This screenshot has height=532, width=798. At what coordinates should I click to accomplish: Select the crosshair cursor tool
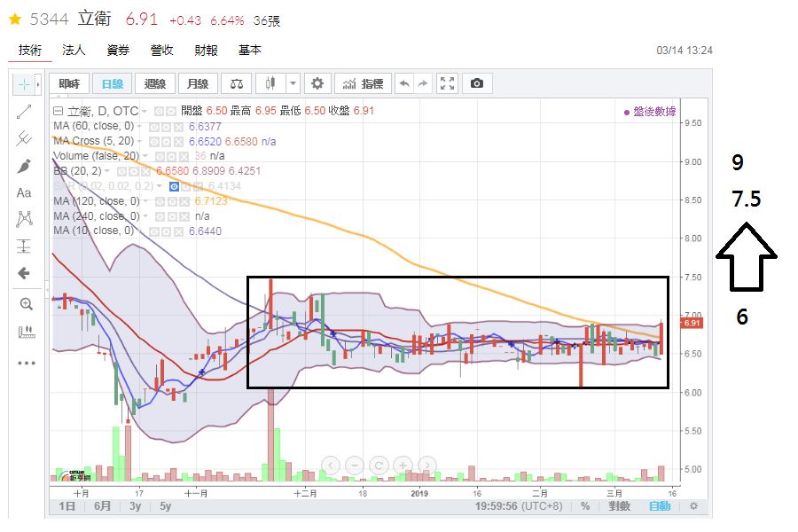coord(24,84)
